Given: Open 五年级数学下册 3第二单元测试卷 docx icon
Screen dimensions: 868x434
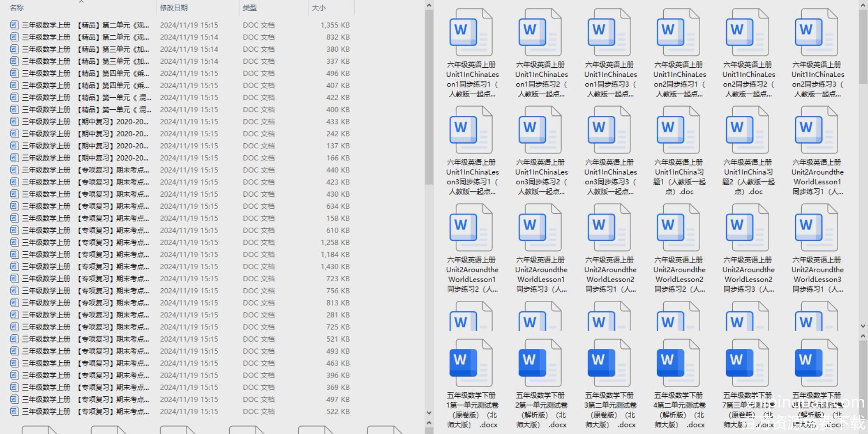Looking at the screenshot, I should tap(609, 363).
